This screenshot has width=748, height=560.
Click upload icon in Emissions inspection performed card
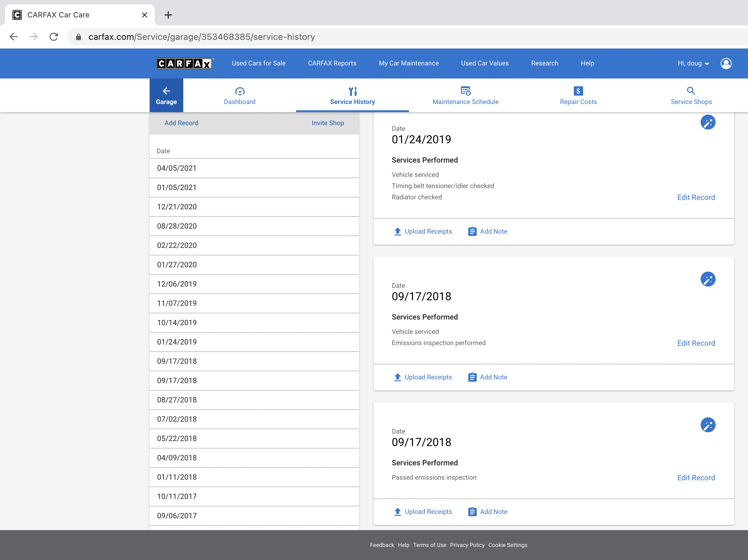[398, 377]
